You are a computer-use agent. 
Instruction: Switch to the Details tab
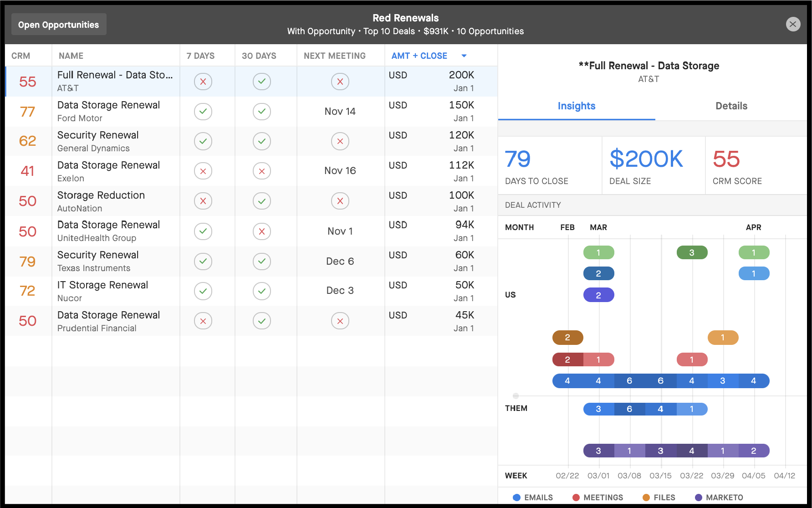click(x=731, y=106)
